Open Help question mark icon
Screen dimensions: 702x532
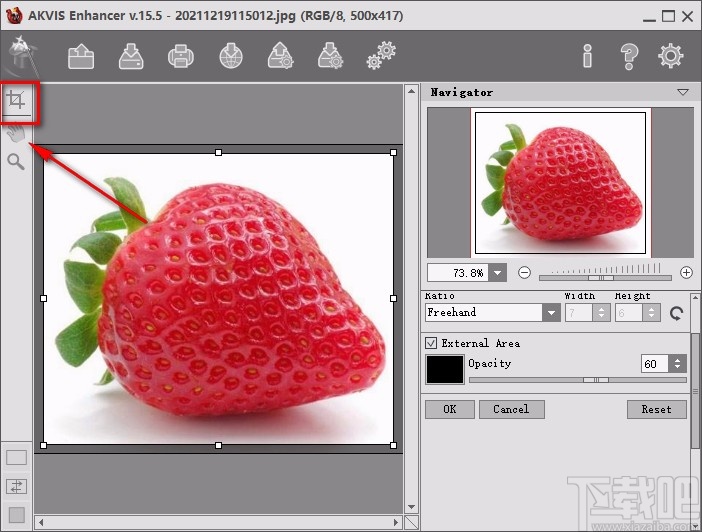pos(629,56)
